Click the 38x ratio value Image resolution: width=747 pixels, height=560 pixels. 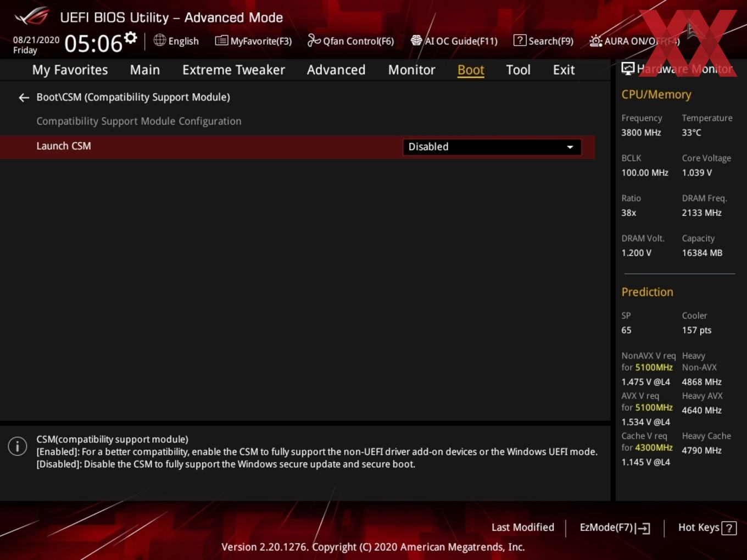[x=629, y=212]
